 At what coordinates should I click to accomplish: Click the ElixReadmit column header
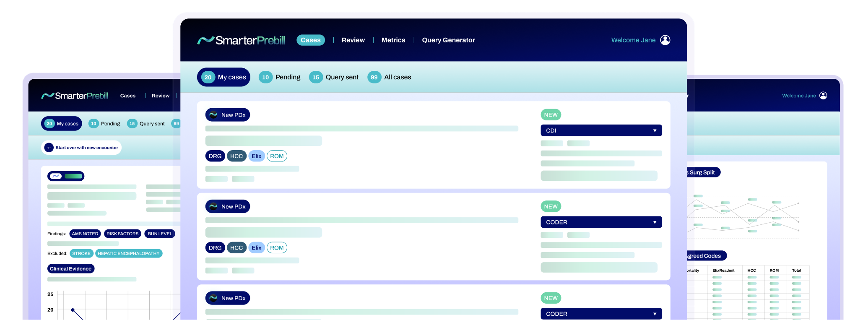(x=723, y=271)
